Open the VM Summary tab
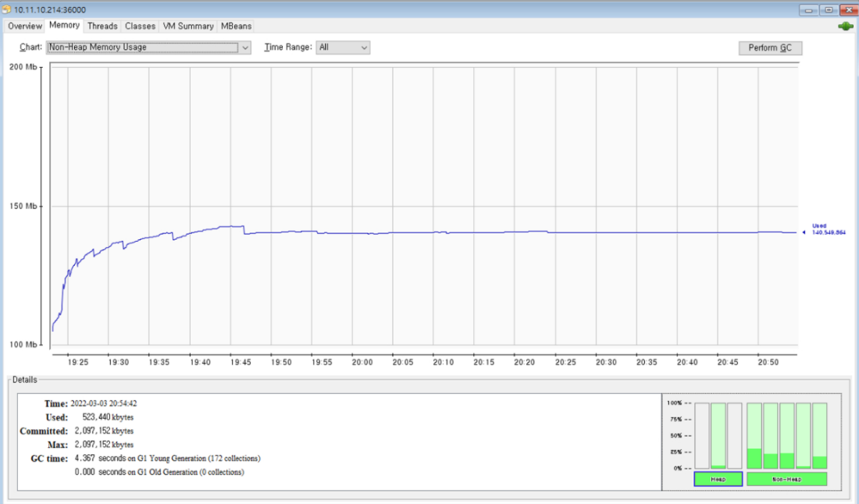The image size is (859, 504). pyautogui.click(x=187, y=26)
